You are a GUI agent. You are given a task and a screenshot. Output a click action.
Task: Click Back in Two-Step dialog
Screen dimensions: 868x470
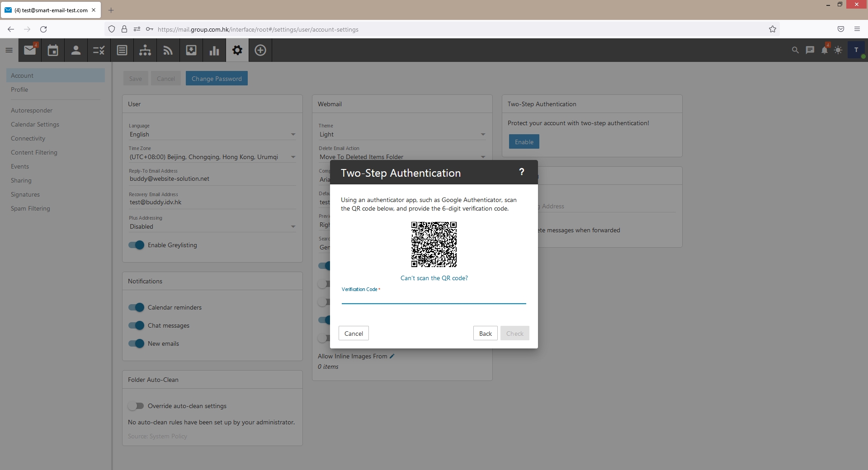[x=486, y=333]
